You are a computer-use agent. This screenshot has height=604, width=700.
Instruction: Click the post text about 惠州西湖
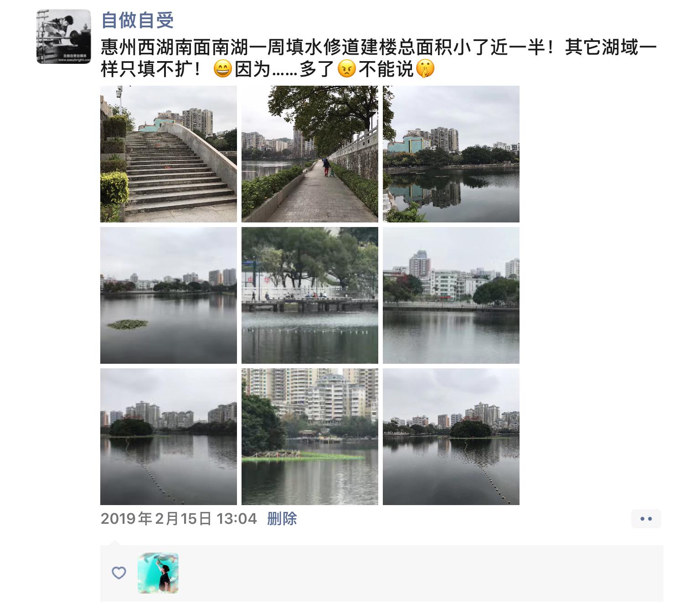point(378,58)
